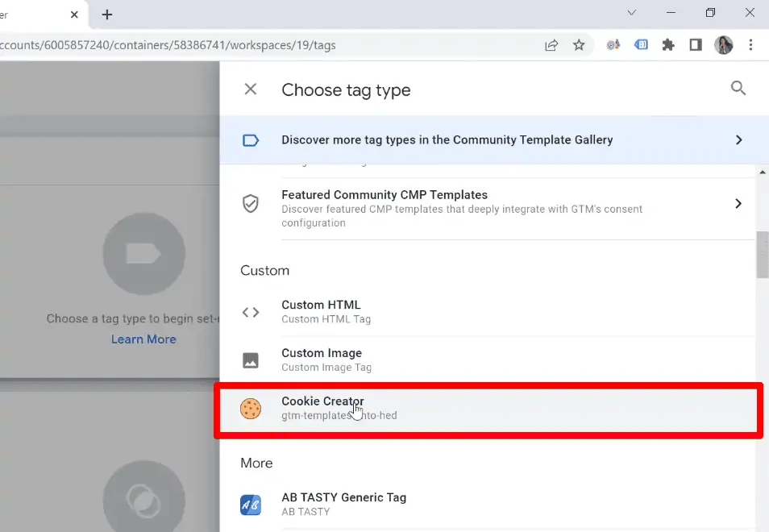This screenshot has width=769, height=532.
Task: Expand the dropdown arrow near window controls
Action: point(632,13)
